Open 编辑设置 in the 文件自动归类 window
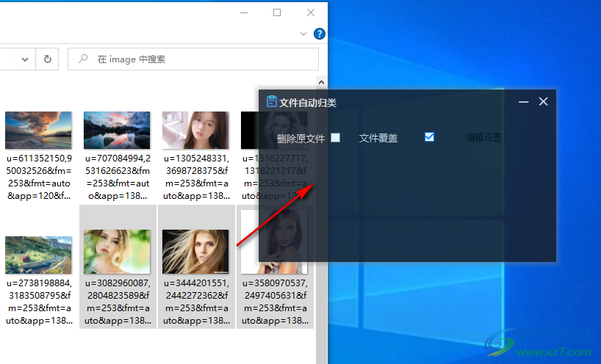 click(483, 137)
